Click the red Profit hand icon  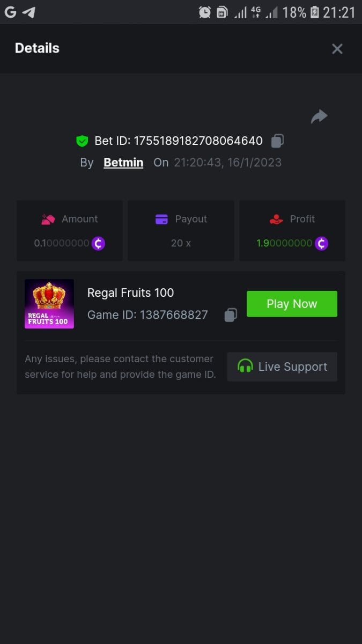[x=276, y=219]
